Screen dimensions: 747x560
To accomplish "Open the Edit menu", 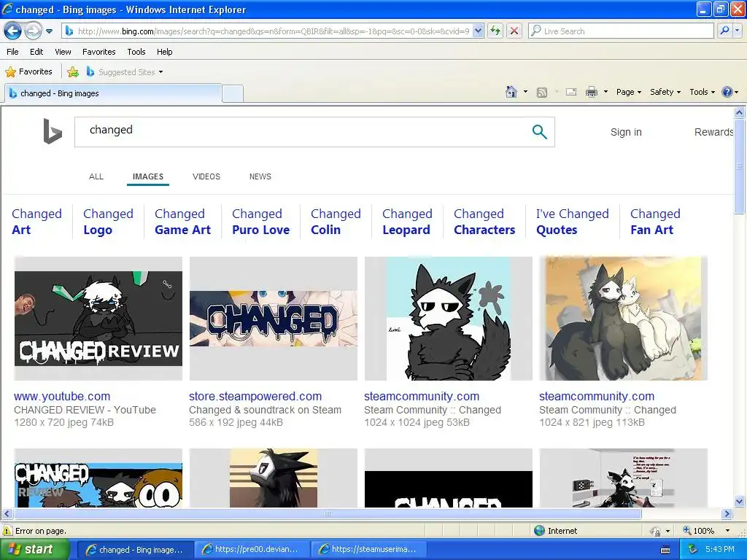I will (x=36, y=52).
